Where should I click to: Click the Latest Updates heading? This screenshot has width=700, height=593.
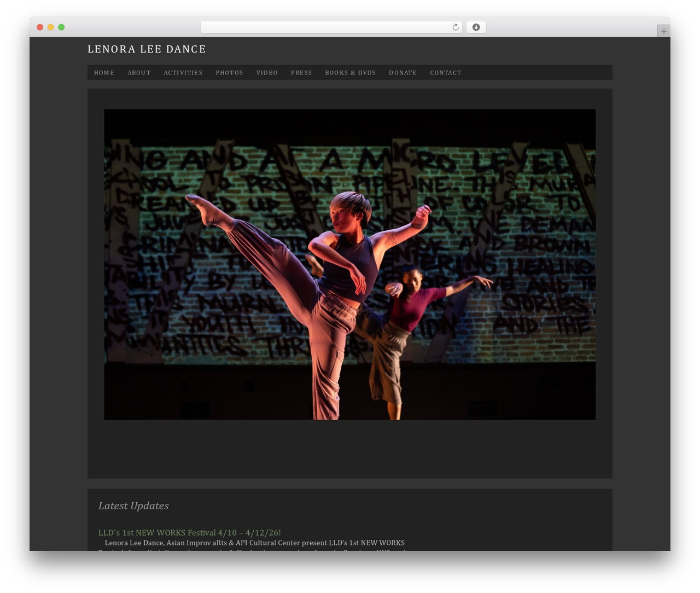coord(133,506)
